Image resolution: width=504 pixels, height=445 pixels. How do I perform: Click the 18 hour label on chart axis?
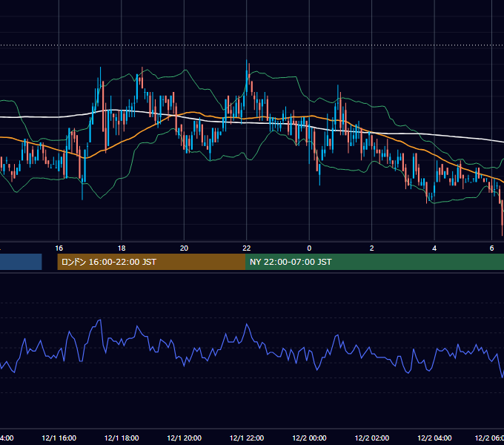point(122,248)
